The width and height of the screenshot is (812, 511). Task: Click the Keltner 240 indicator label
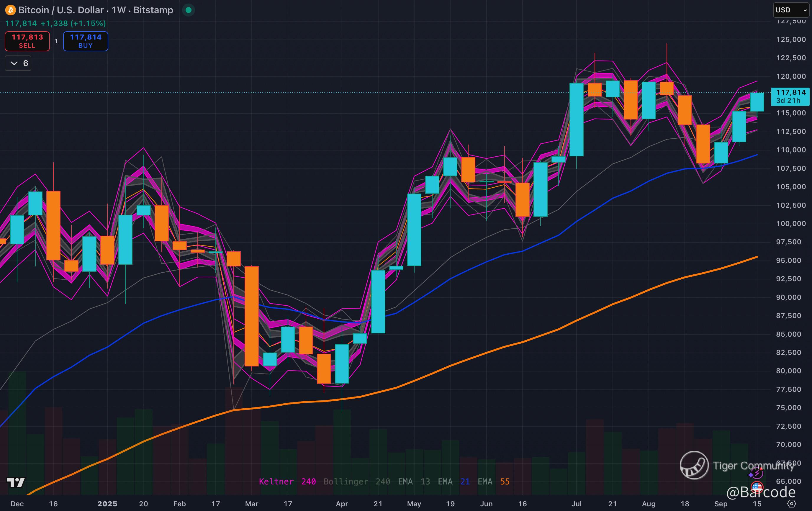tap(287, 481)
